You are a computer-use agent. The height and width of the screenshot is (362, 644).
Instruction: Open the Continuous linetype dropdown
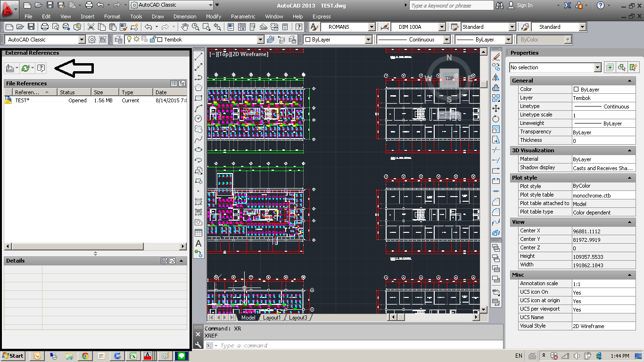(447, 40)
